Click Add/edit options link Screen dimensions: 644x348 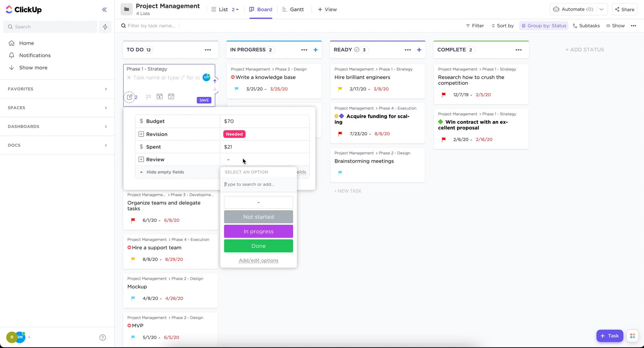tap(258, 260)
